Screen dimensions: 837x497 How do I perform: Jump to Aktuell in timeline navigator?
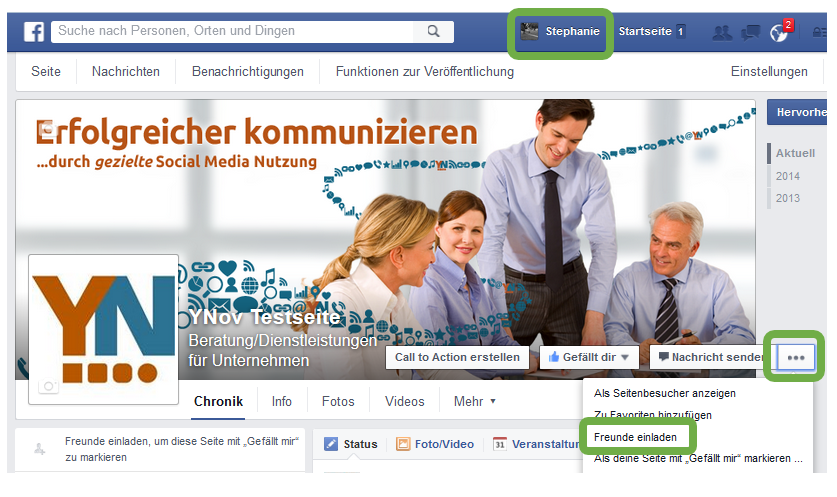click(795, 153)
